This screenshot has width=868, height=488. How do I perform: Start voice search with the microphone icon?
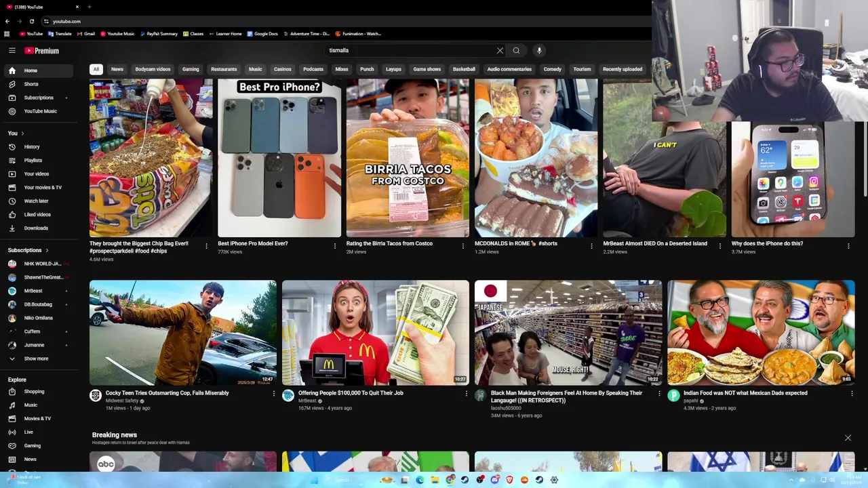(539, 50)
